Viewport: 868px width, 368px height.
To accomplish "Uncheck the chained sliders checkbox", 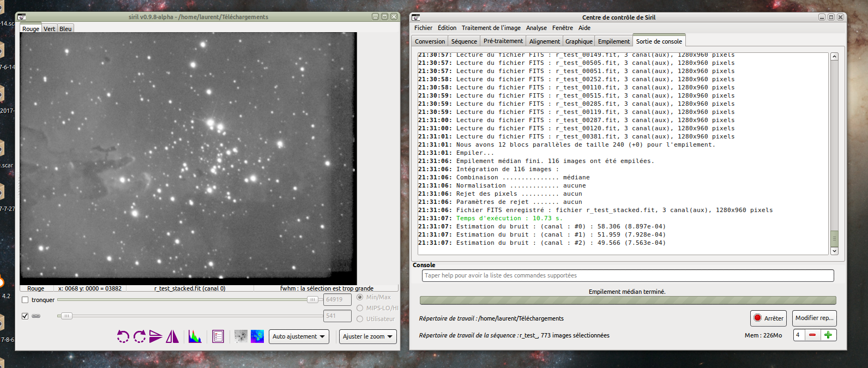I will (x=25, y=316).
